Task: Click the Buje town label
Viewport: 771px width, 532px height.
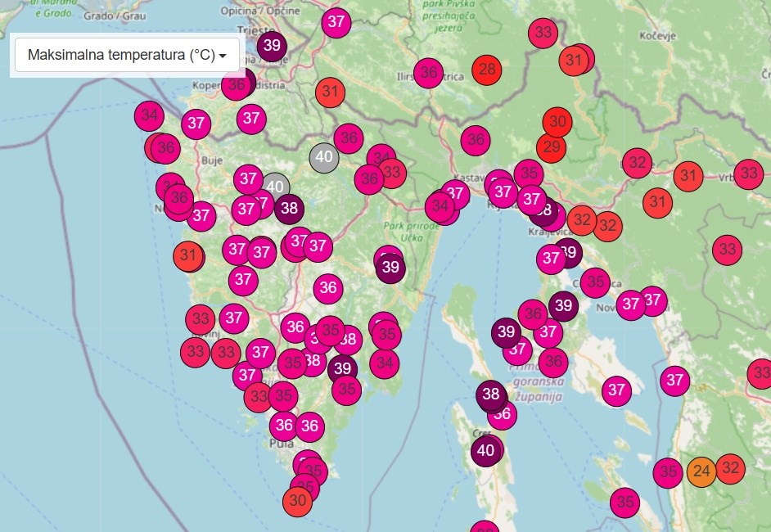Action: 212,160
